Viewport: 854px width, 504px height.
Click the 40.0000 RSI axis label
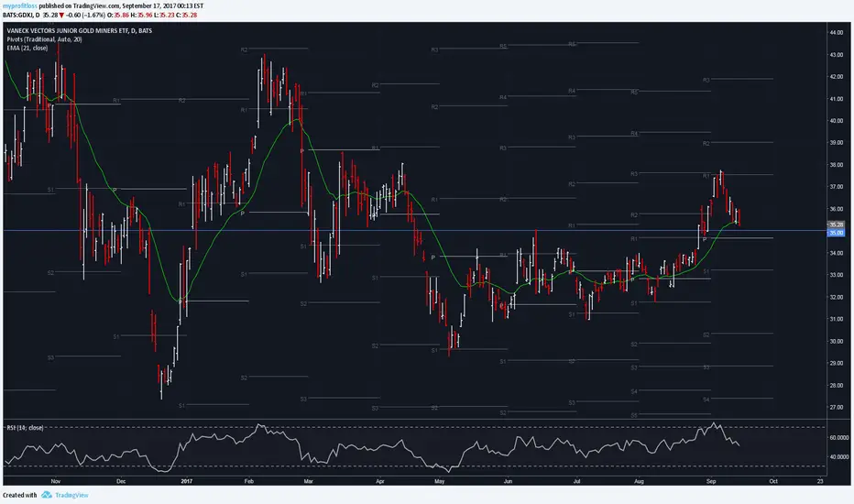[x=838, y=456]
